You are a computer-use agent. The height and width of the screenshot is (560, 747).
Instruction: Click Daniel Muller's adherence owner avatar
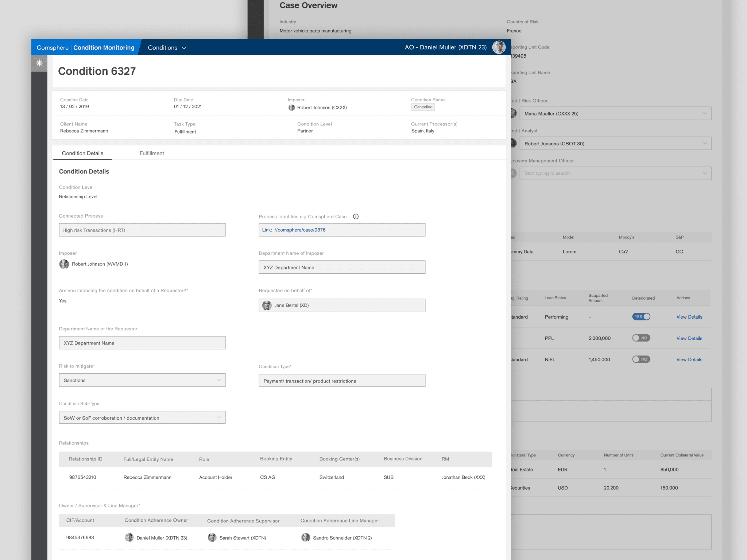[129, 538]
